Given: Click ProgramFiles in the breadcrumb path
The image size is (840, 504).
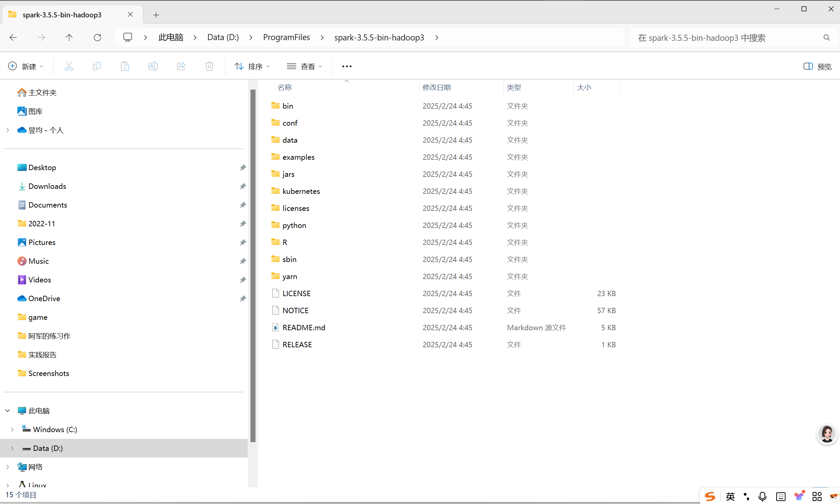Looking at the screenshot, I should click(286, 37).
